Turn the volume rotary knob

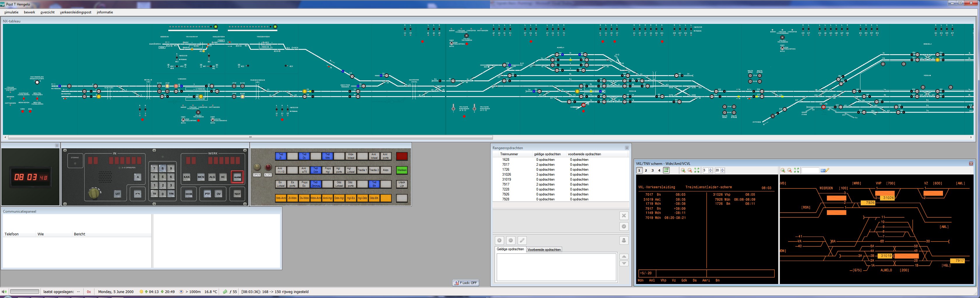94,193
